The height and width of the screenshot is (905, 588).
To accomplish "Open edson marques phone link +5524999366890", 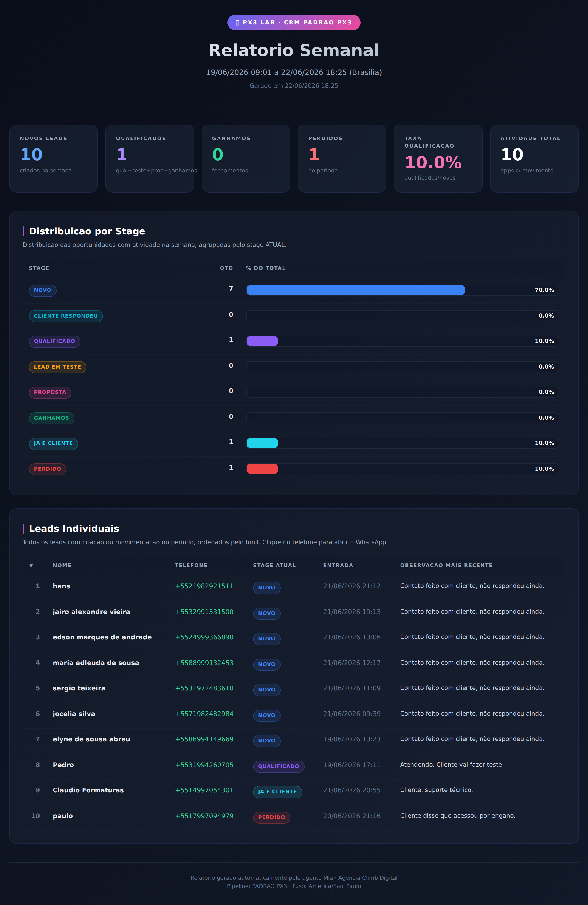I will [x=204, y=637].
